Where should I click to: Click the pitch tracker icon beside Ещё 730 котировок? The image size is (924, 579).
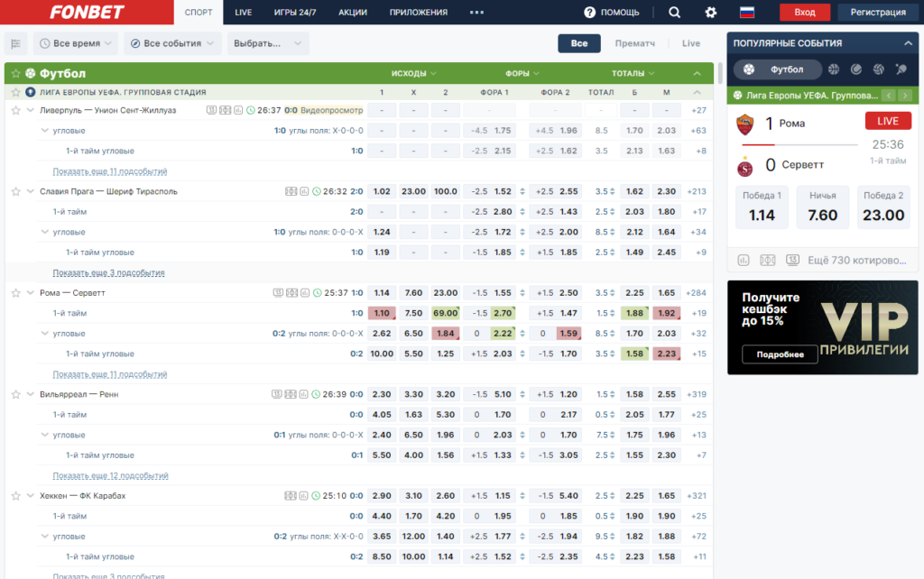(x=768, y=261)
